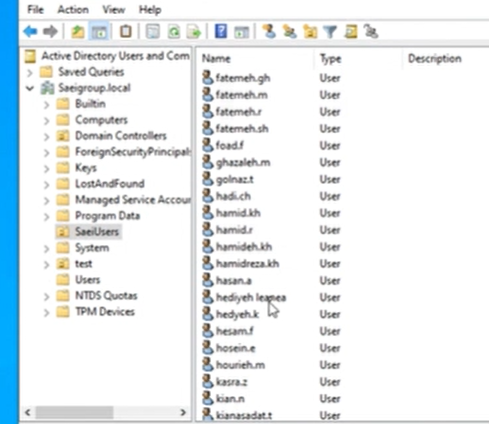Image resolution: width=489 pixels, height=424 pixels.
Task: Select user hasan.a in the list
Action: point(234,281)
